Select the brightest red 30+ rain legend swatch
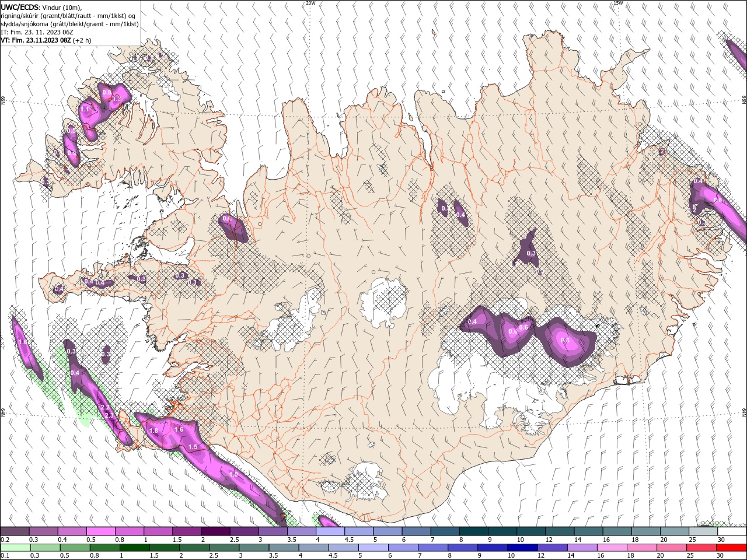Viewport: 747px width, 560px height. click(731, 548)
